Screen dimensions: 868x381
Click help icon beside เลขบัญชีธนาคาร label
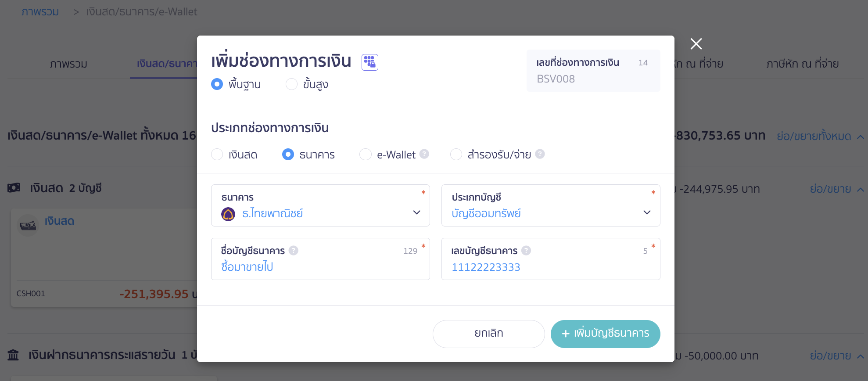(526, 250)
